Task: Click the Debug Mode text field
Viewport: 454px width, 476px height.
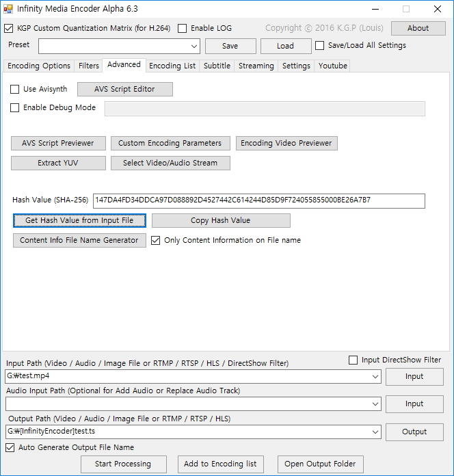Action: 265,109
